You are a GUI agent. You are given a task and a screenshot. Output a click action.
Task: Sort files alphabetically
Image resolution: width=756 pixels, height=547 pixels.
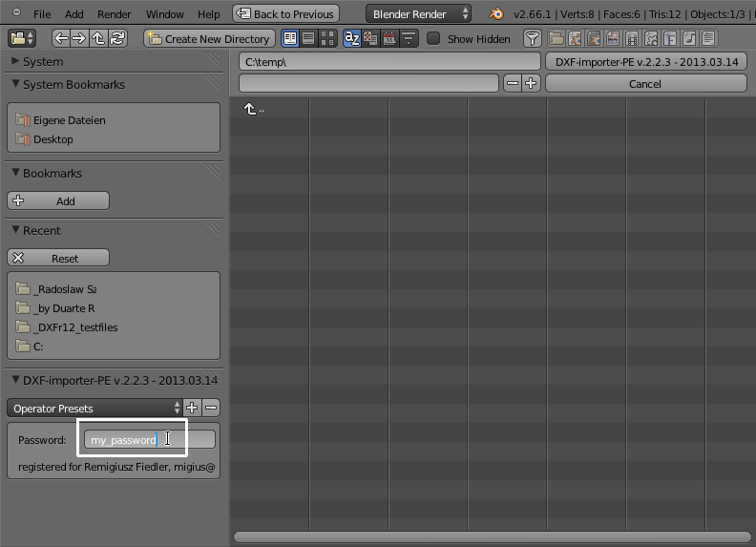click(x=352, y=38)
